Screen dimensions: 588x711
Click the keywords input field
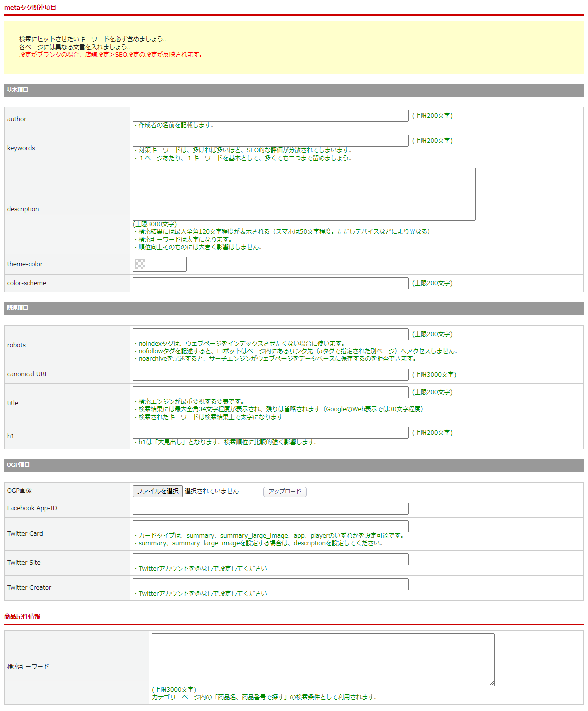coord(270,141)
